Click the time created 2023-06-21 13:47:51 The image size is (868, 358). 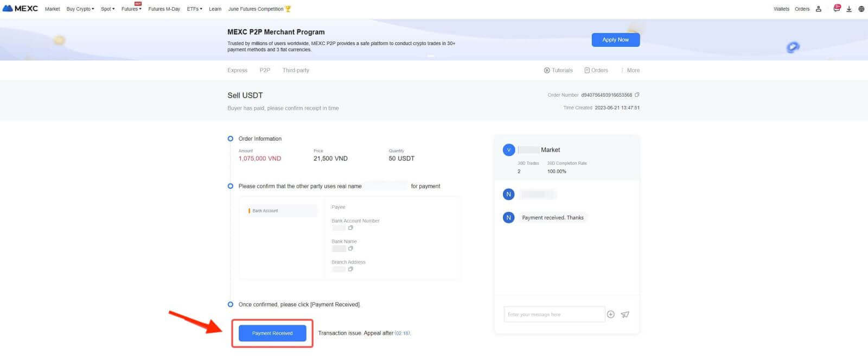617,108
